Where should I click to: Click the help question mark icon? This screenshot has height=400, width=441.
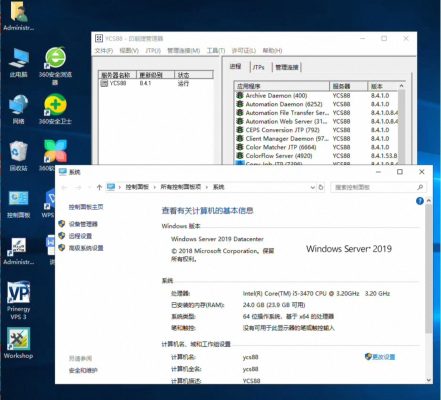click(x=420, y=201)
